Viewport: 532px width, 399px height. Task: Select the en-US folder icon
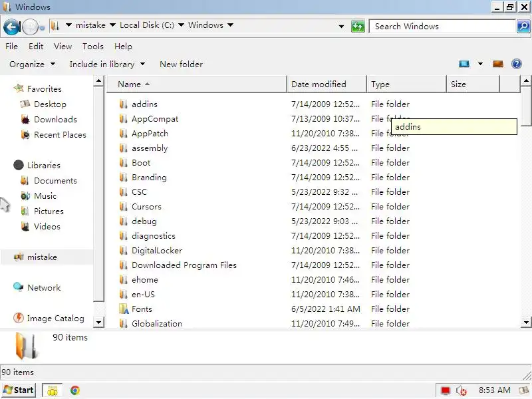(x=124, y=294)
